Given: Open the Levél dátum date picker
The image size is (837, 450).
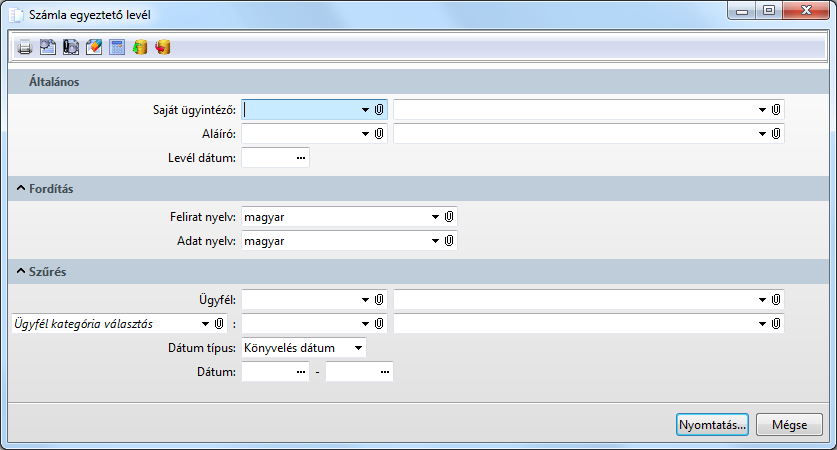Looking at the screenshot, I should point(300,157).
